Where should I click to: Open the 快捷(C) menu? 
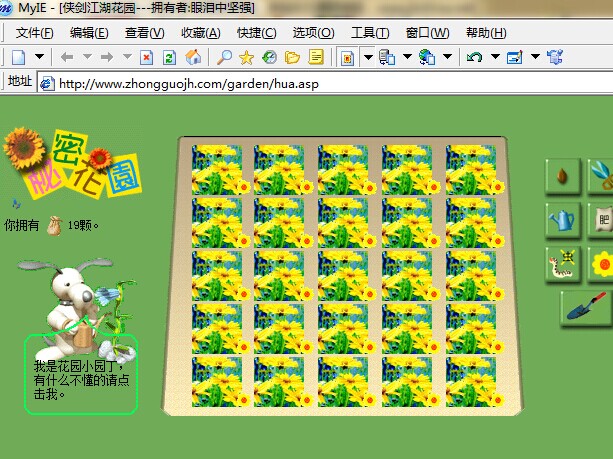pos(256,33)
